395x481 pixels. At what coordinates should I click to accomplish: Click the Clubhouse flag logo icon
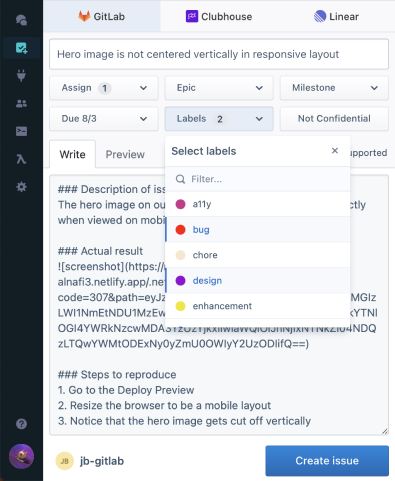[192, 16]
